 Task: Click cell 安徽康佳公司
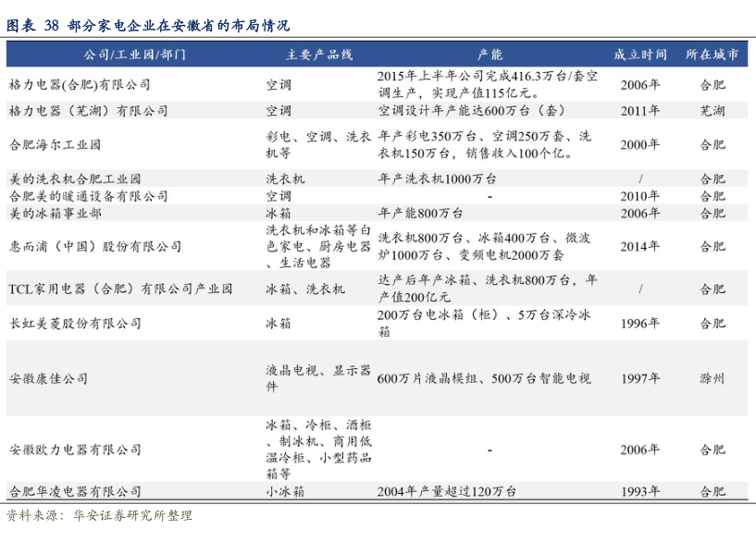click(48, 378)
